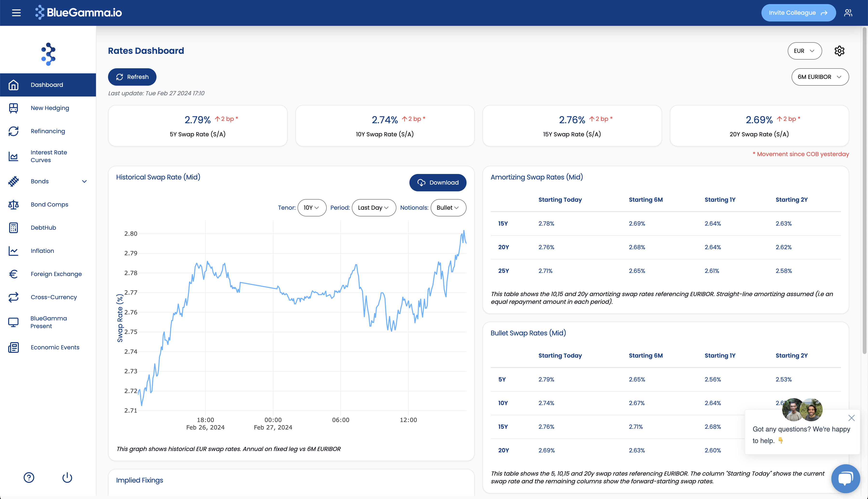Click the user profile icon
The image size is (868, 499).
pos(848,13)
